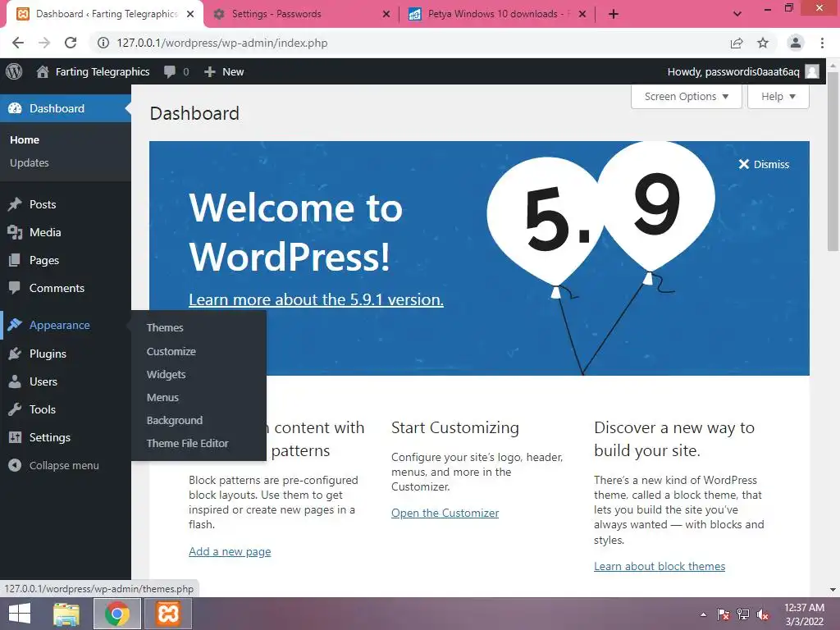Reload the page with refresh icon
840x630 pixels.
click(x=71, y=43)
